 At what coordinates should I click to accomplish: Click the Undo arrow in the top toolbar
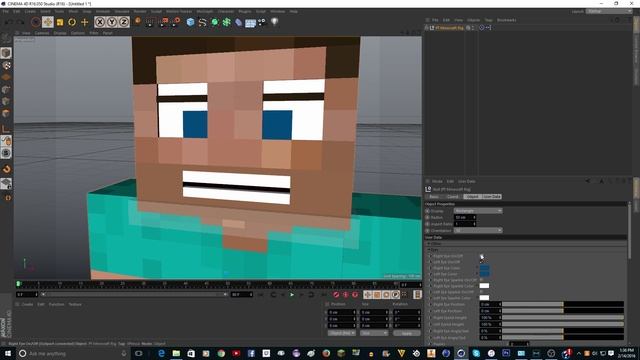[8, 22]
